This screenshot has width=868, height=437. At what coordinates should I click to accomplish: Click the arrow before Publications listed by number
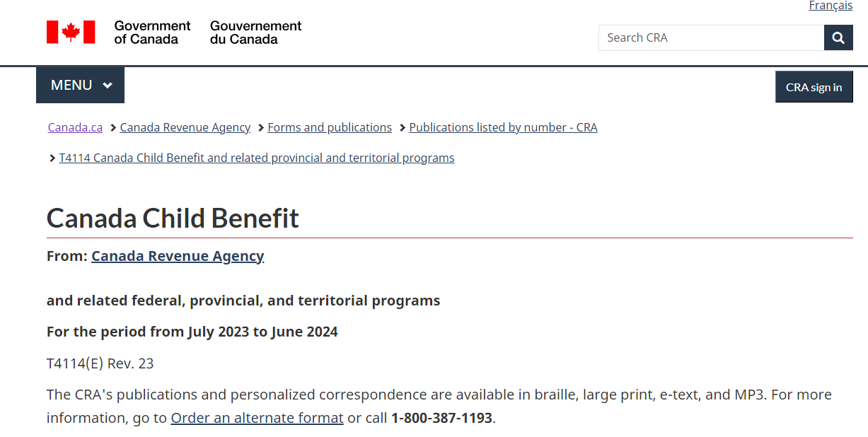pyautogui.click(x=403, y=128)
